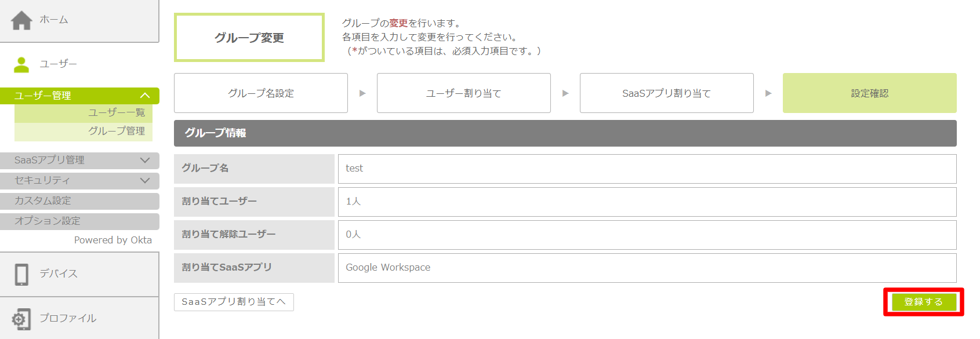Open グループ管理 in sidebar
Screen dimensions: 980x339
[116, 131]
